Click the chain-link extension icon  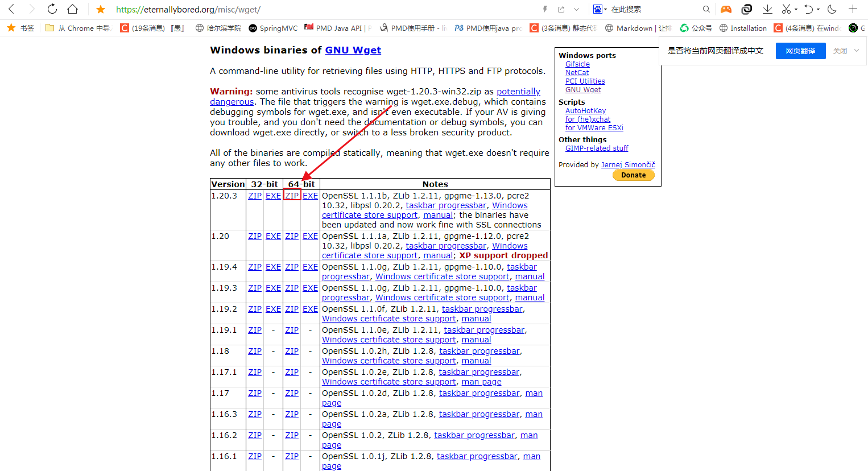(x=747, y=9)
